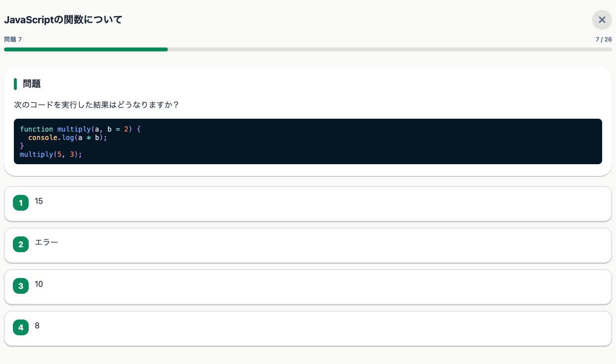Click the number 3 answer badge
Viewport: 616px width, 364px height.
pos(21,286)
